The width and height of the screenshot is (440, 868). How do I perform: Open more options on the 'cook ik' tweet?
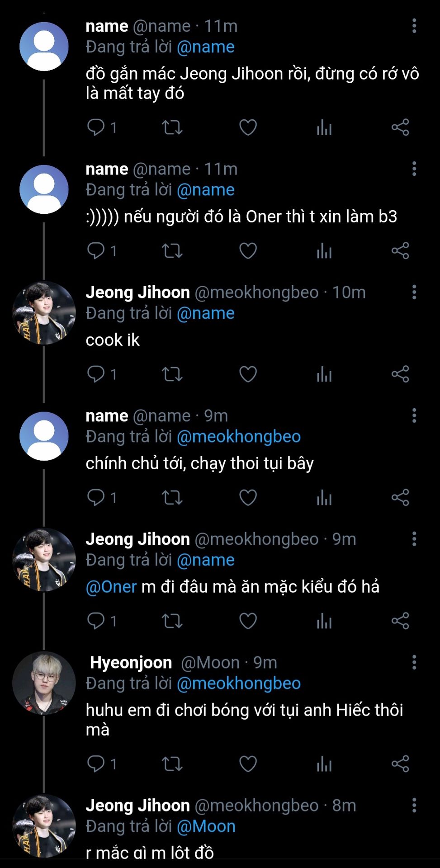(414, 292)
